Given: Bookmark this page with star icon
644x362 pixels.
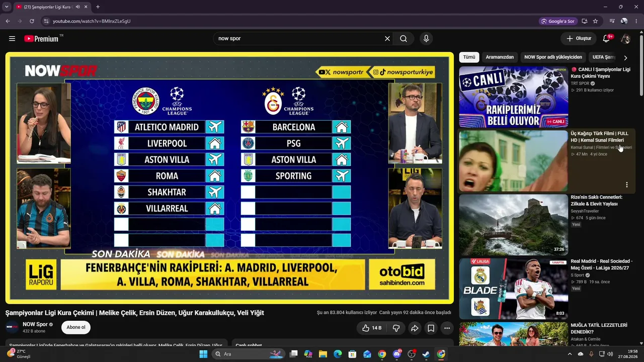Looking at the screenshot, I should (x=595, y=21).
